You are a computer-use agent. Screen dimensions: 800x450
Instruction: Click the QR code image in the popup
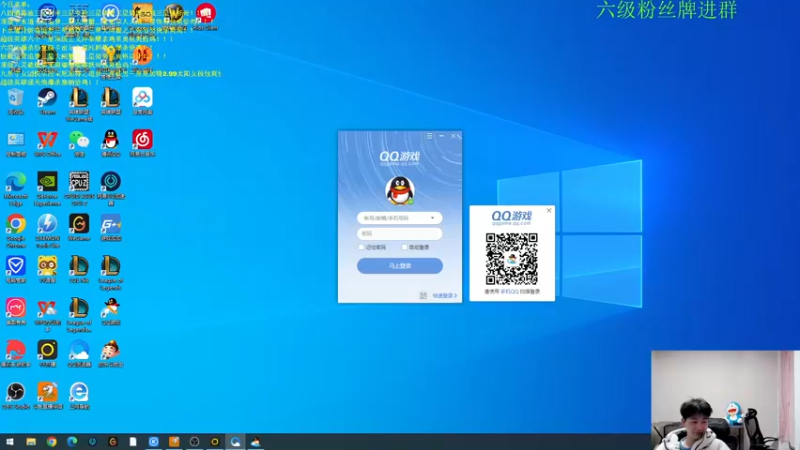pyautogui.click(x=512, y=259)
